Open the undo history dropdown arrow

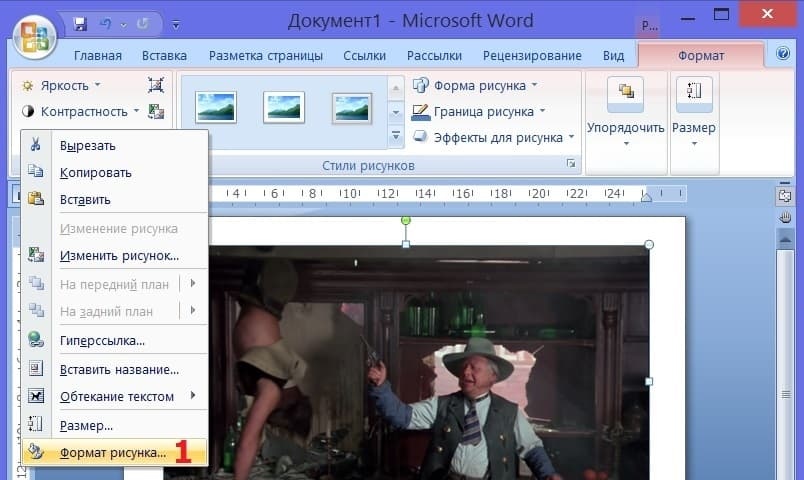click(x=123, y=24)
